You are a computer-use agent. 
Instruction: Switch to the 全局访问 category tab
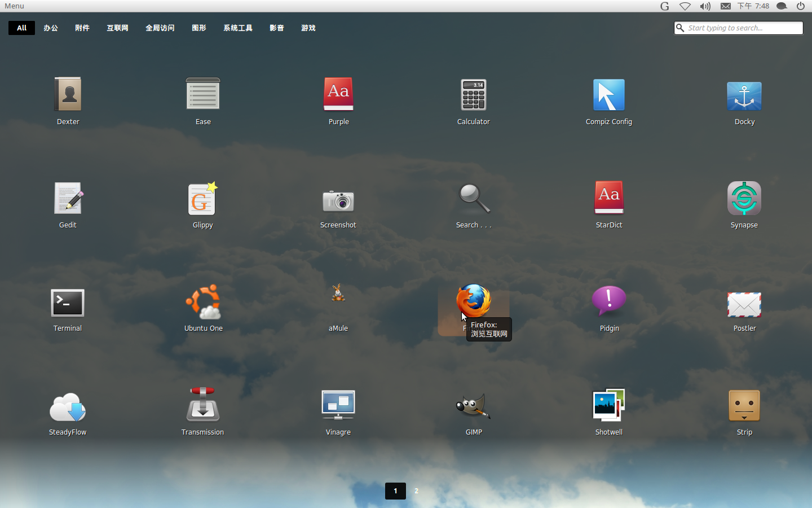[x=160, y=28]
